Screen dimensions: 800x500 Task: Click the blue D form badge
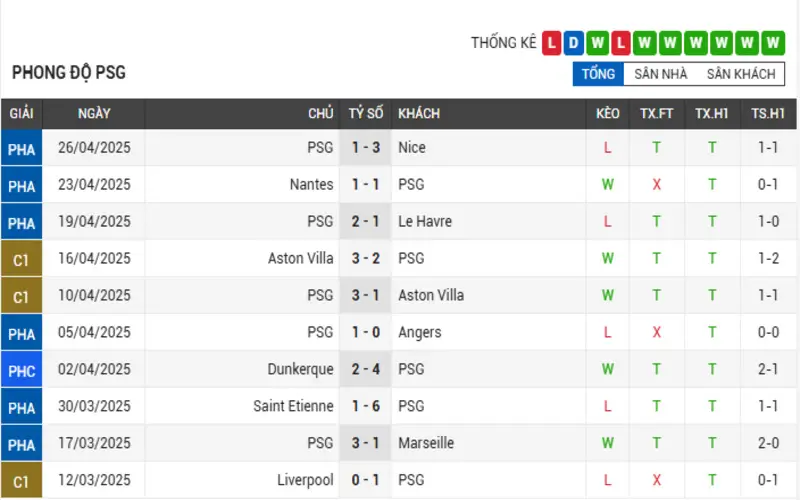pos(573,43)
